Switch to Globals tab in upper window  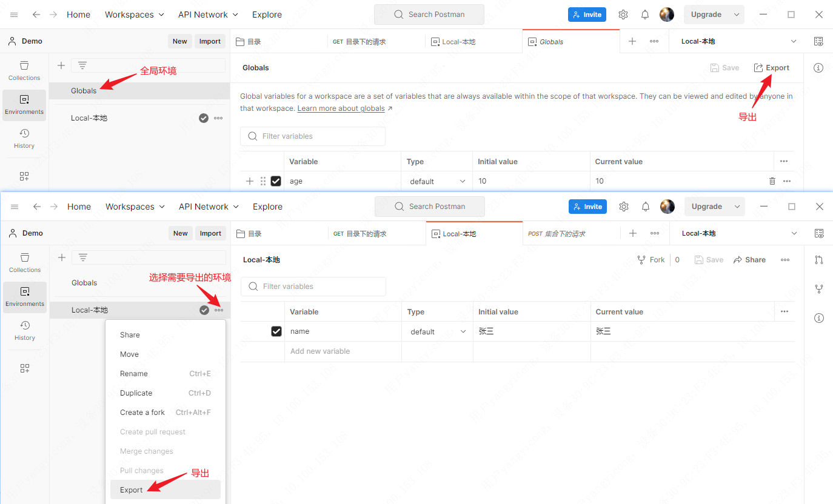pyautogui.click(x=570, y=41)
